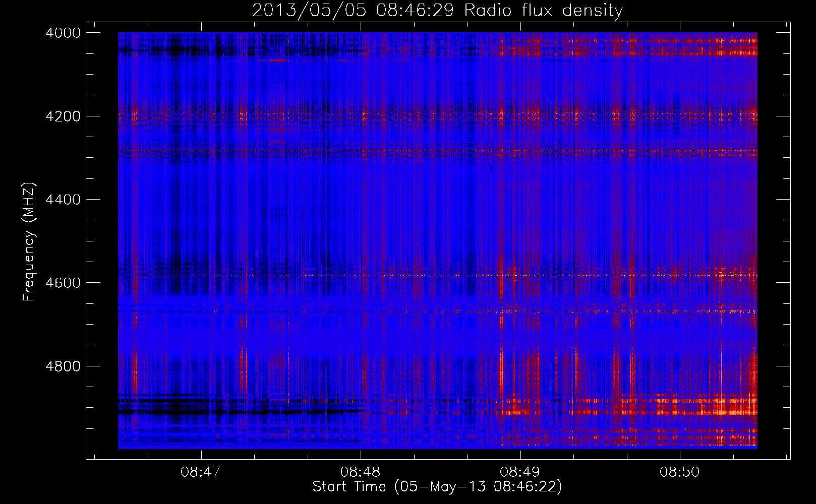Click the 08:50 time tick label

[x=679, y=472]
